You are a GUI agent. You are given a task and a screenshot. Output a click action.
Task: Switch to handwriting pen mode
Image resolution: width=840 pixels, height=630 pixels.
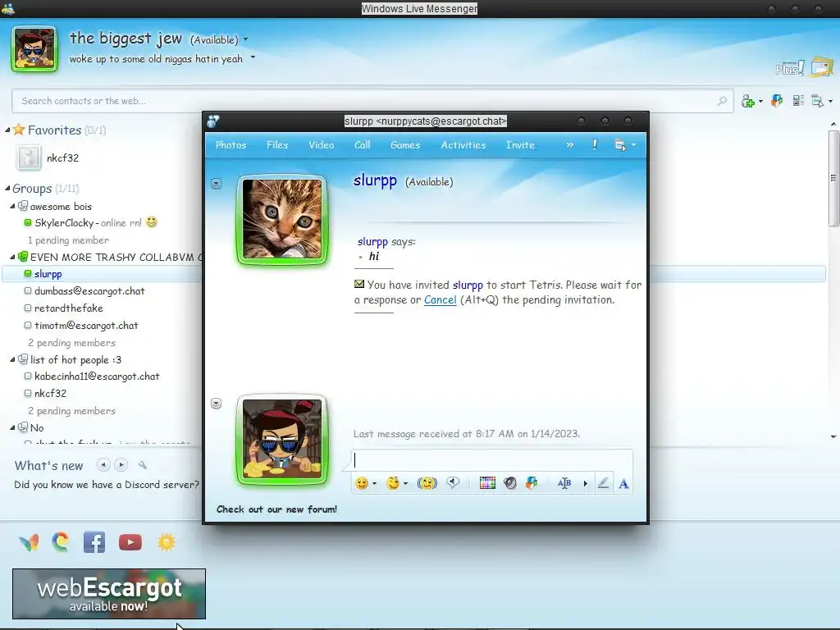(x=603, y=482)
